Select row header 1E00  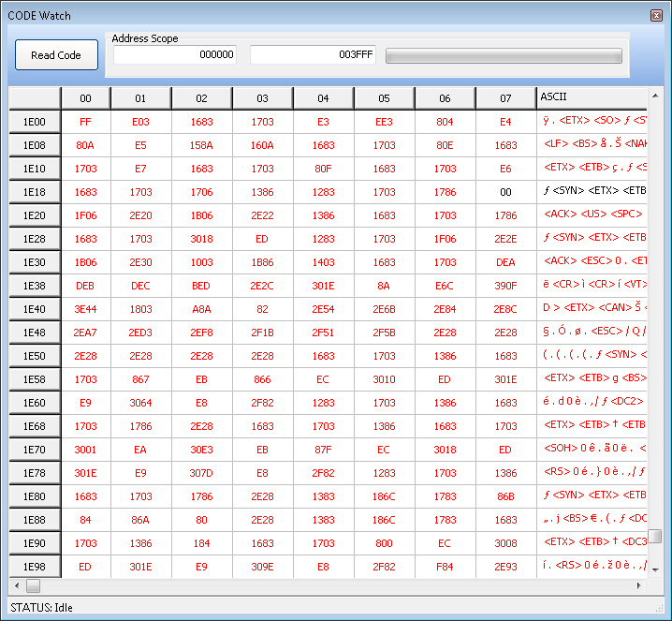pyautogui.click(x=35, y=122)
